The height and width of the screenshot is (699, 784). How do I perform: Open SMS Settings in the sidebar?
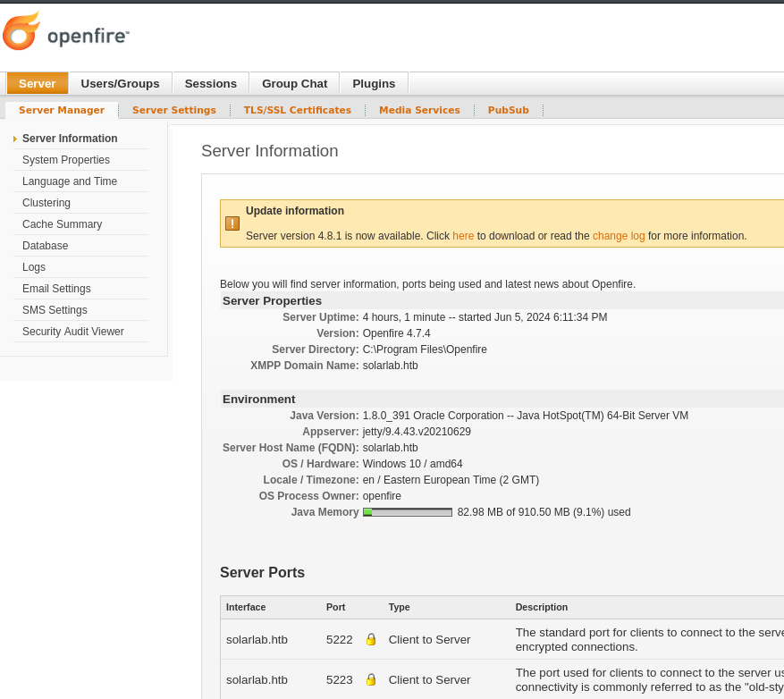55,310
